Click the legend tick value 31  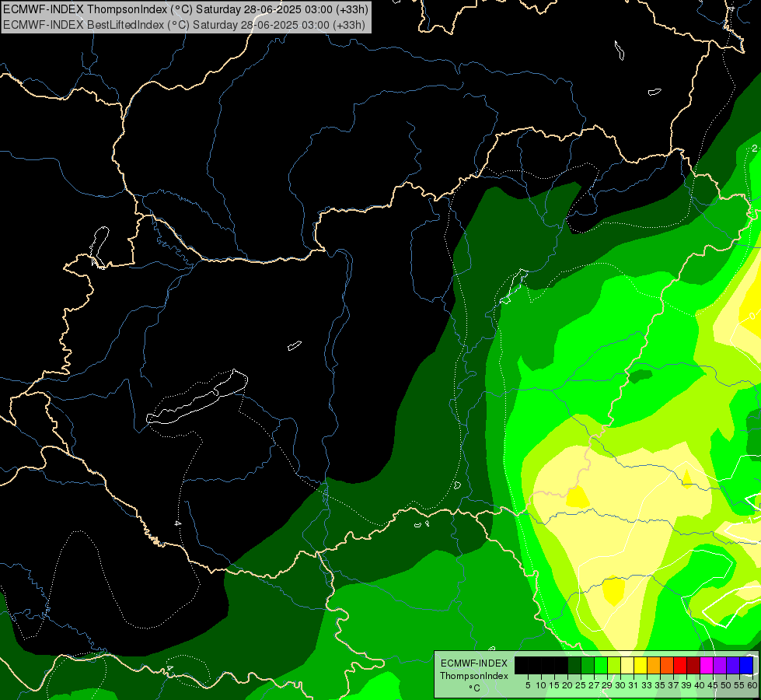click(634, 685)
